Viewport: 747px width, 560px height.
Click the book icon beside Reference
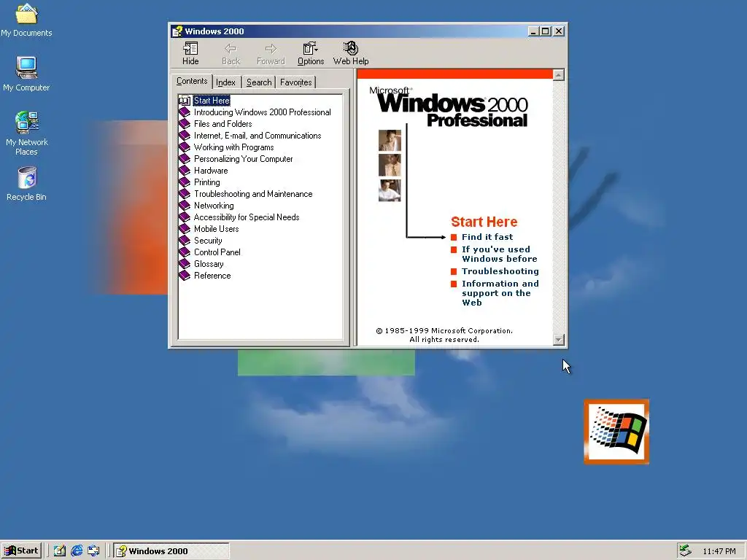coord(185,276)
